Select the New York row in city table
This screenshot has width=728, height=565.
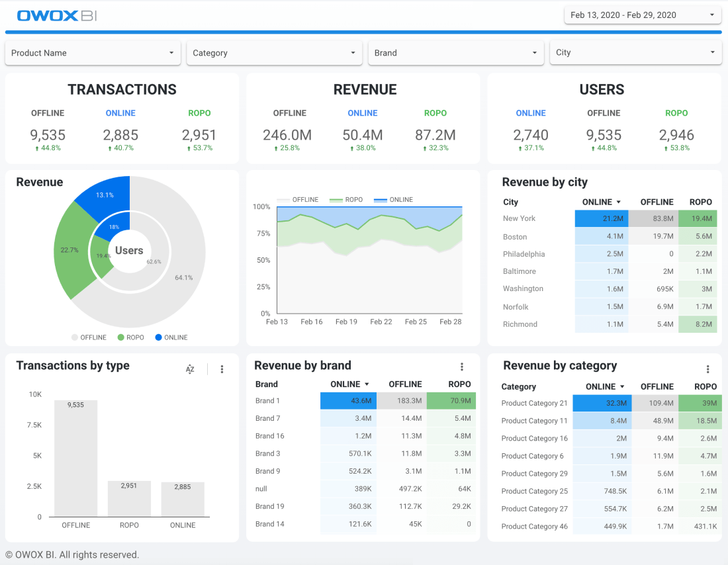click(610, 219)
